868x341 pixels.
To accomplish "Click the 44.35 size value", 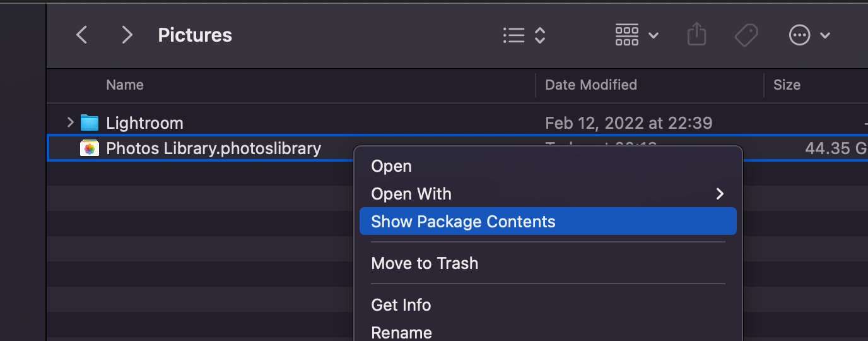I will pyautogui.click(x=836, y=148).
